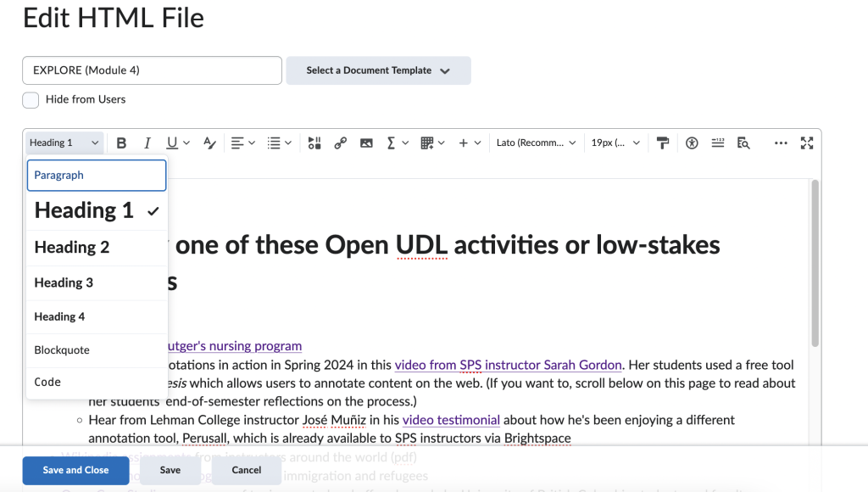
Task: Insert a quicklink with the link icon
Action: point(340,143)
